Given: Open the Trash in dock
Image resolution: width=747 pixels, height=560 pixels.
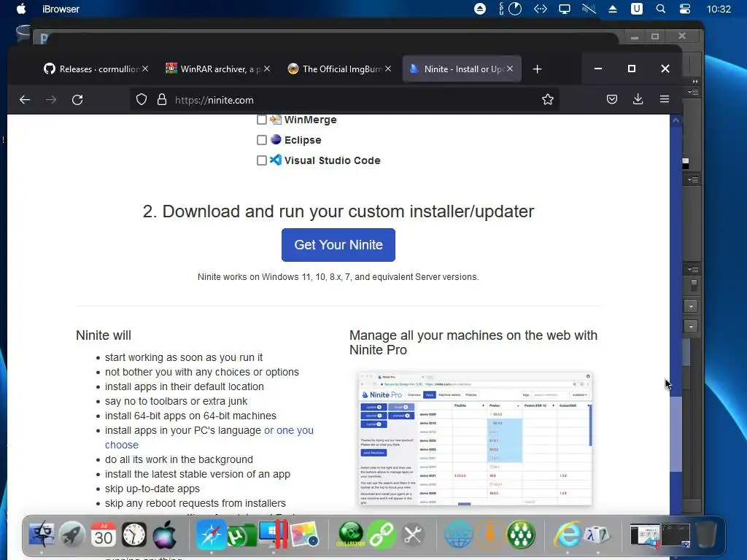Looking at the screenshot, I should [x=706, y=534].
